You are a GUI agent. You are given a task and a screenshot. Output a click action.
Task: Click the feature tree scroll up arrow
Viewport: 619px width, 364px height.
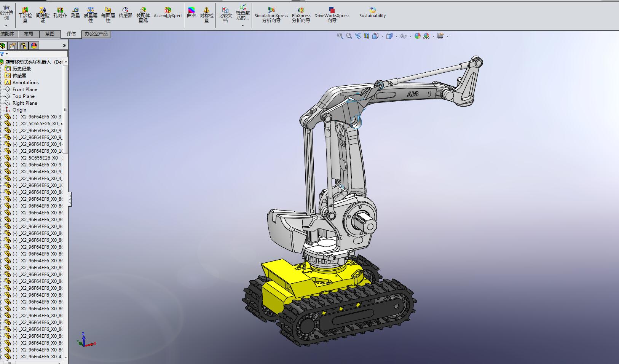pos(65,62)
